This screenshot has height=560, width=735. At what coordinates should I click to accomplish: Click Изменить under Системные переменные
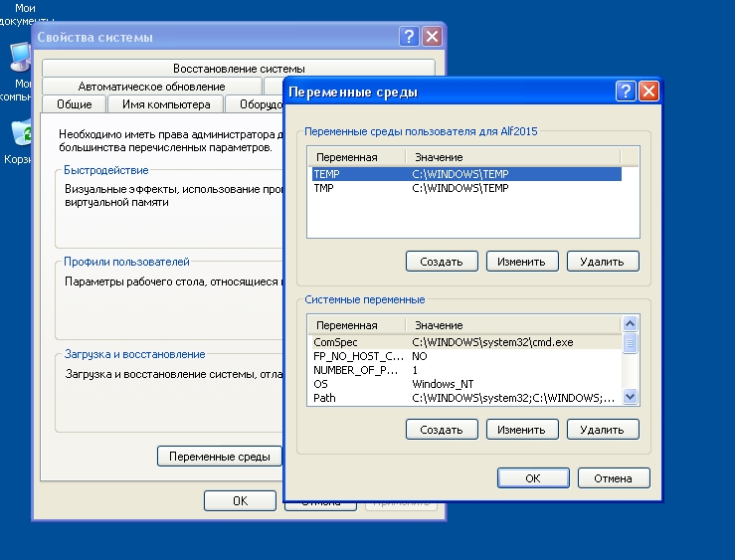click(522, 430)
